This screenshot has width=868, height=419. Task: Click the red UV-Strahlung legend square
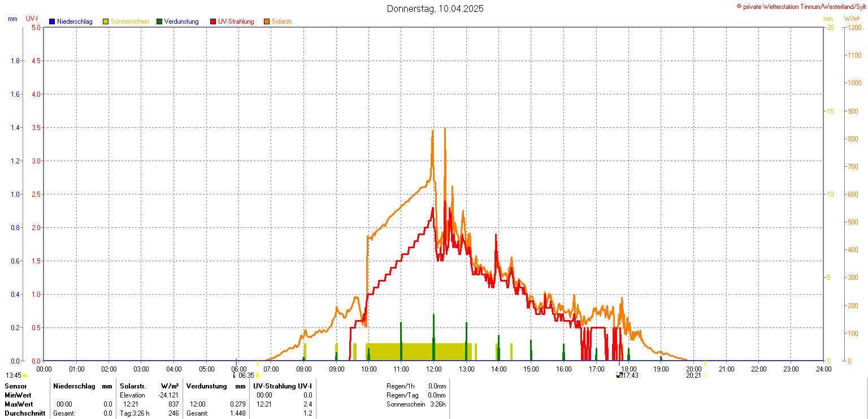pyautogui.click(x=213, y=21)
